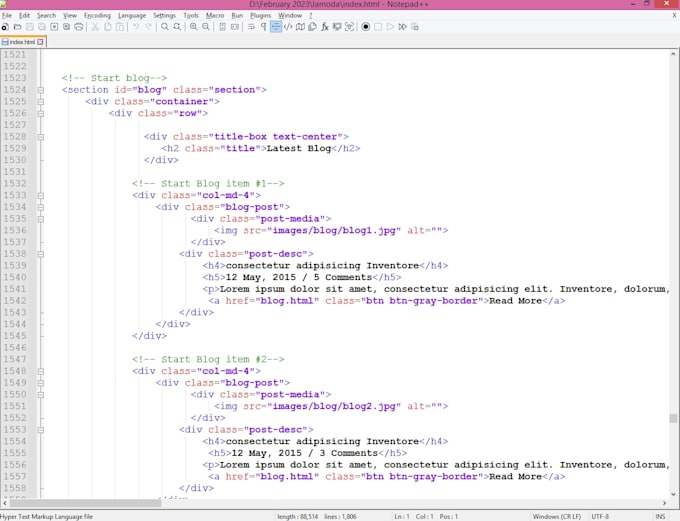680x521 pixels.
Task: Open the File menu
Action: [x=7, y=15]
